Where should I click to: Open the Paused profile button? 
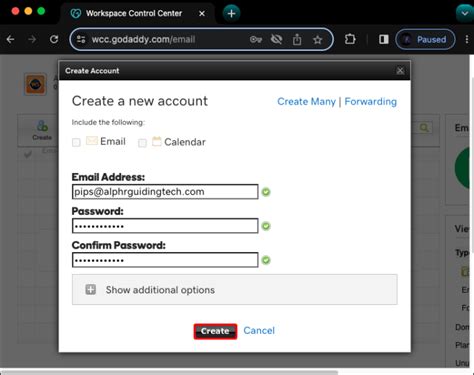[425, 40]
